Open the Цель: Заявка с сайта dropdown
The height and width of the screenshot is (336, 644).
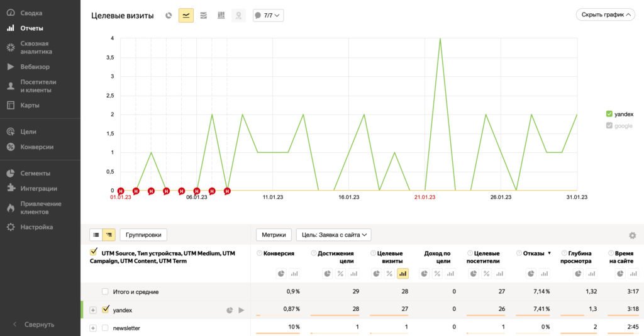333,235
